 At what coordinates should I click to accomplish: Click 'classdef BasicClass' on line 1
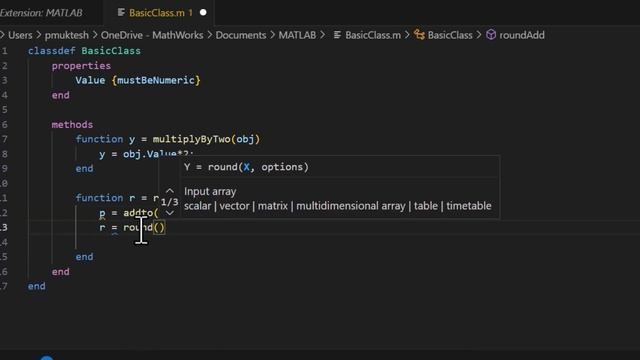84,51
